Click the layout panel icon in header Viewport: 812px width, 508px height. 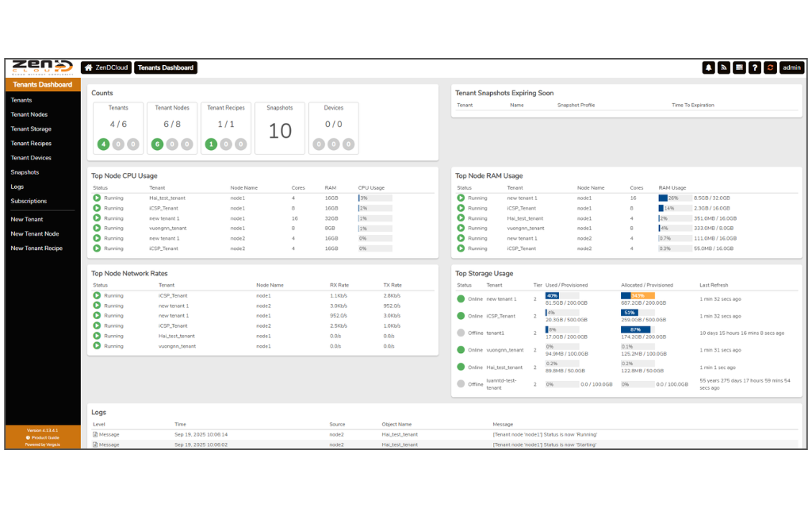[739, 68]
